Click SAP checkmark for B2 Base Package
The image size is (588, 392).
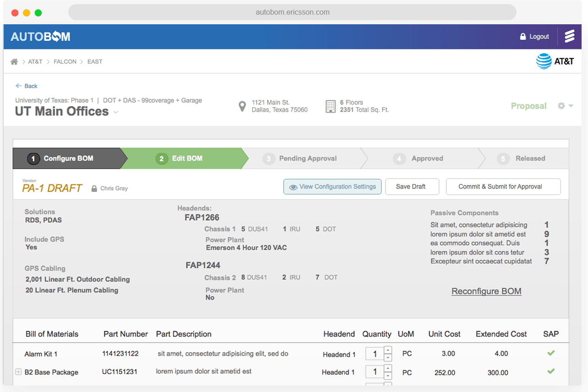(551, 371)
